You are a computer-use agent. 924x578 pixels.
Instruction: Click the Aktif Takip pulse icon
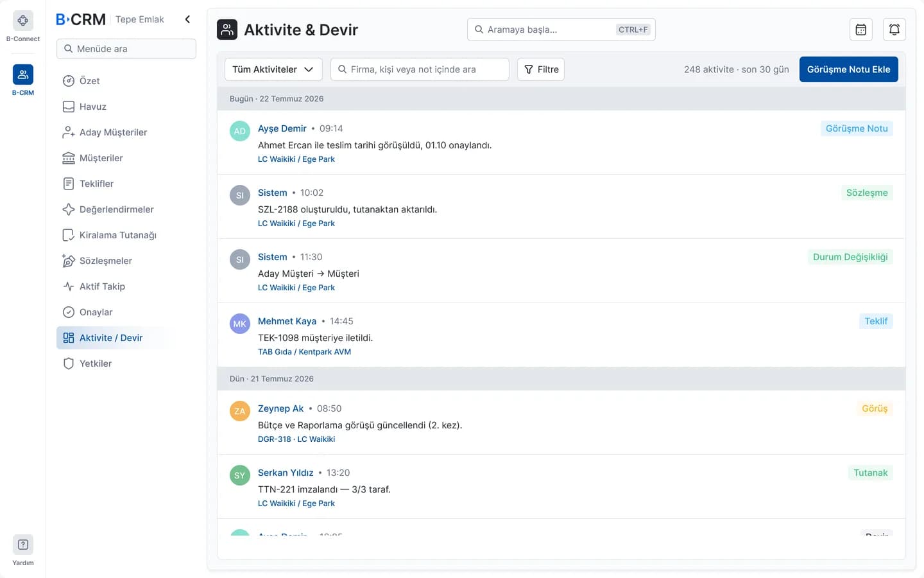coord(69,286)
